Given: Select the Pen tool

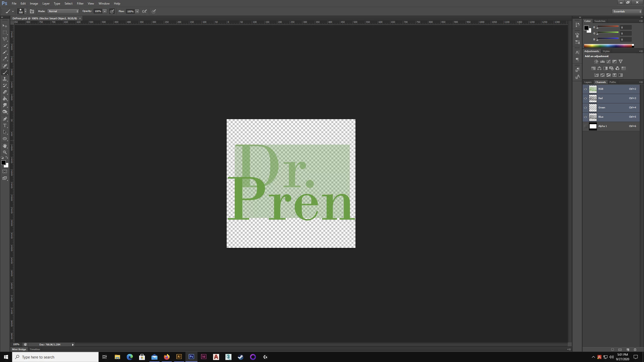Looking at the screenshot, I should pos(5,119).
